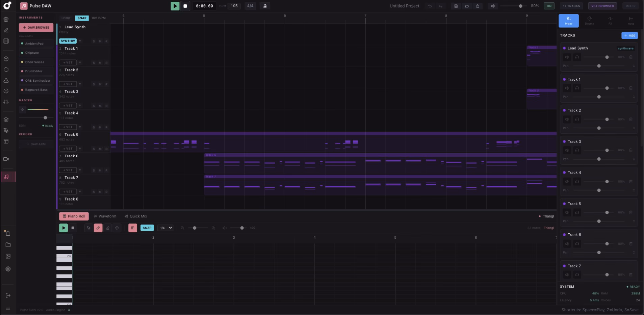Click the piano roll zoom-out magnifier
This screenshot has height=315, width=644.
182,228
